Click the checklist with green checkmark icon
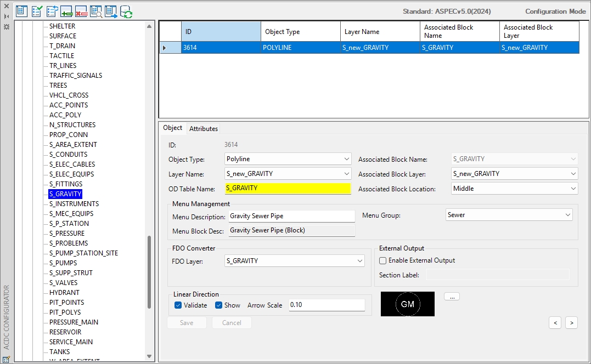591x364 pixels. [x=37, y=12]
